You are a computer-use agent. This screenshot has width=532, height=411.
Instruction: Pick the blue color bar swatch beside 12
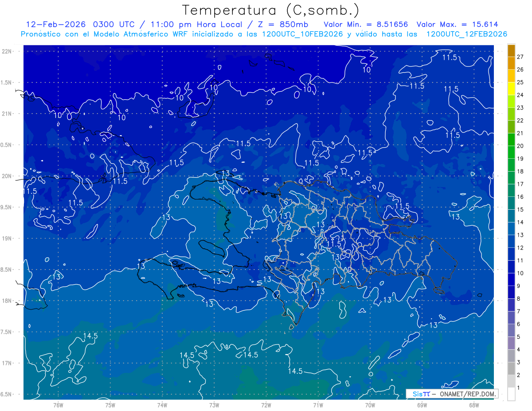point(511,241)
